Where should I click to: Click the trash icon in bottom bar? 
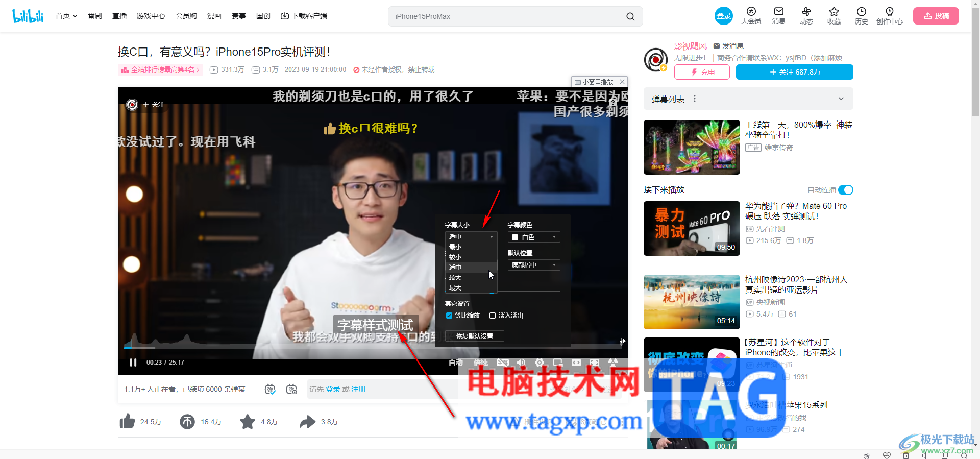click(x=906, y=455)
